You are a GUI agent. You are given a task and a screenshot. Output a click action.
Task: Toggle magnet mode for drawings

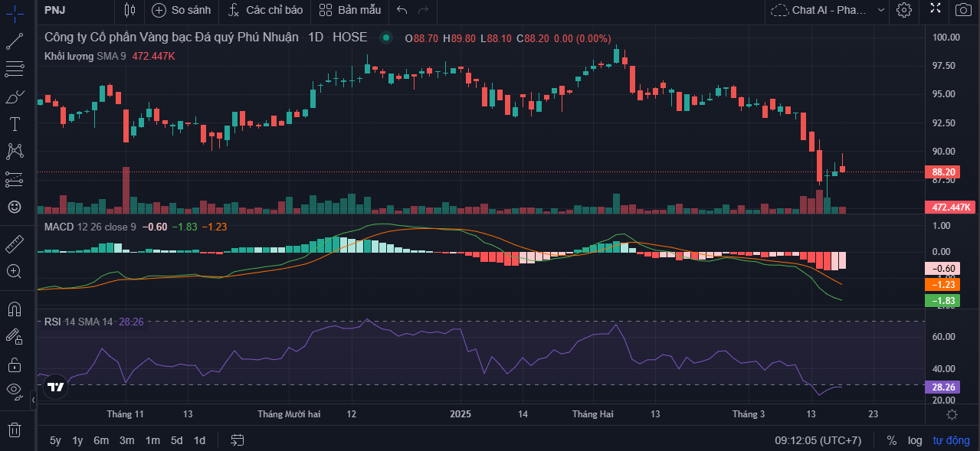pyautogui.click(x=14, y=309)
